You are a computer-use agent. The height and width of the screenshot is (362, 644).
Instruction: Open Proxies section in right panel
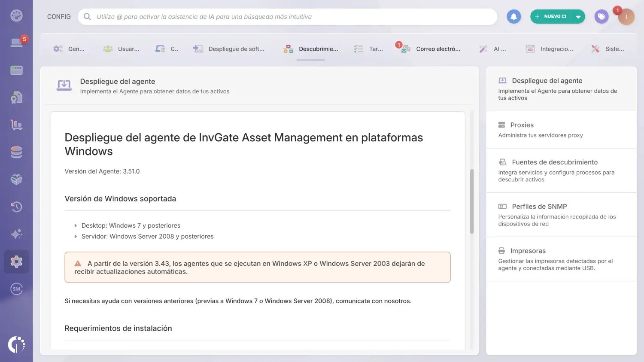coord(561,130)
